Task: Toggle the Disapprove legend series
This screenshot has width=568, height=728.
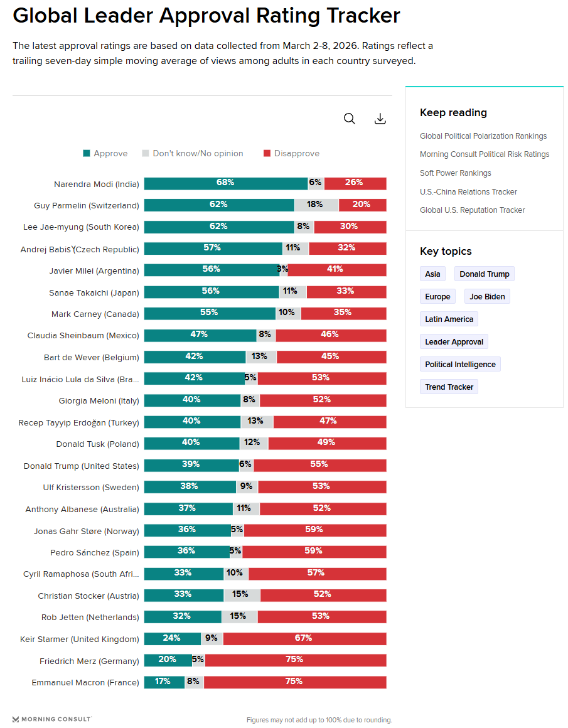Action: coord(291,154)
